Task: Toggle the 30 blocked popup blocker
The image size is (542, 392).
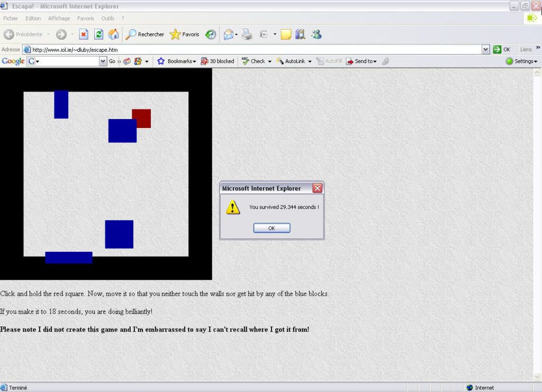Action: point(218,61)
